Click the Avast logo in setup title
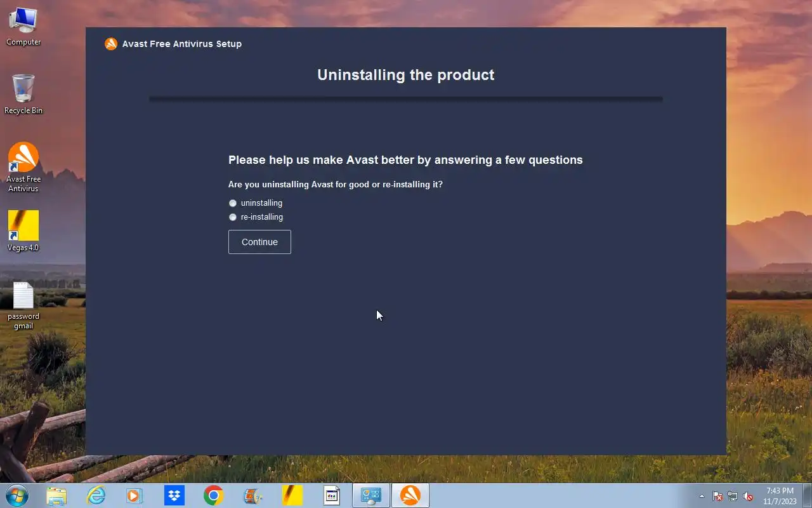 point(111,44)
